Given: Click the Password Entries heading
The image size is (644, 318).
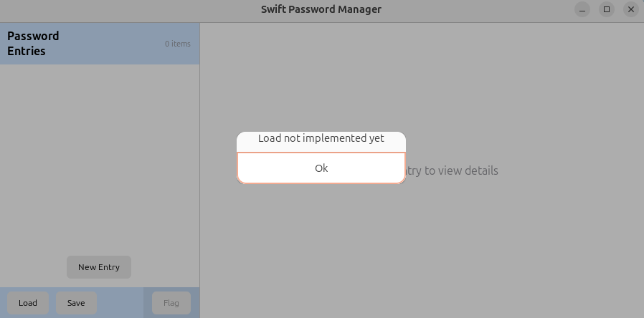Looking at the screenshot, I should 33,44.
